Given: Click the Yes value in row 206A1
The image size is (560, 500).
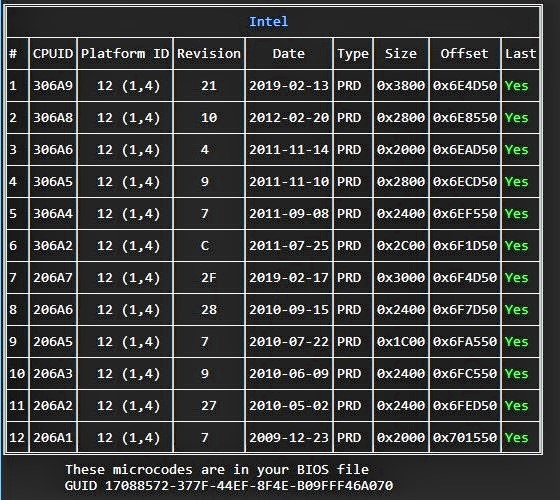Looking at the screenshot, I should [x=516, y=438].
